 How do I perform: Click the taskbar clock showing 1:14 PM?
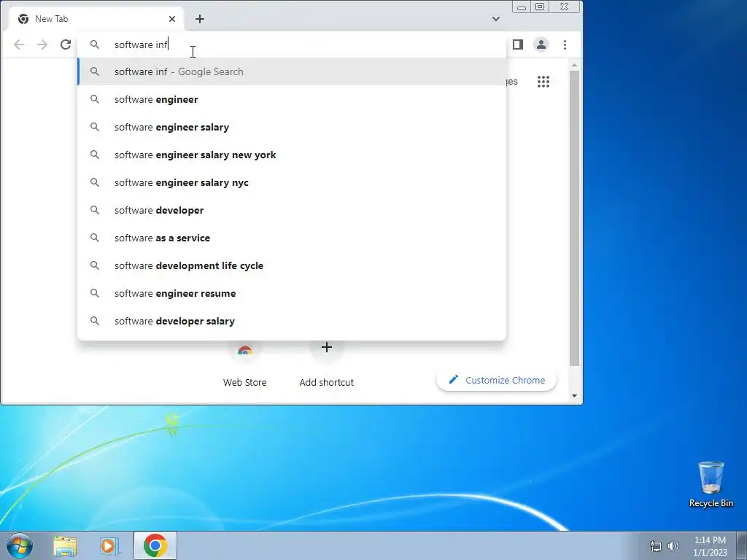pyautogui.click(x=710, y=546)
